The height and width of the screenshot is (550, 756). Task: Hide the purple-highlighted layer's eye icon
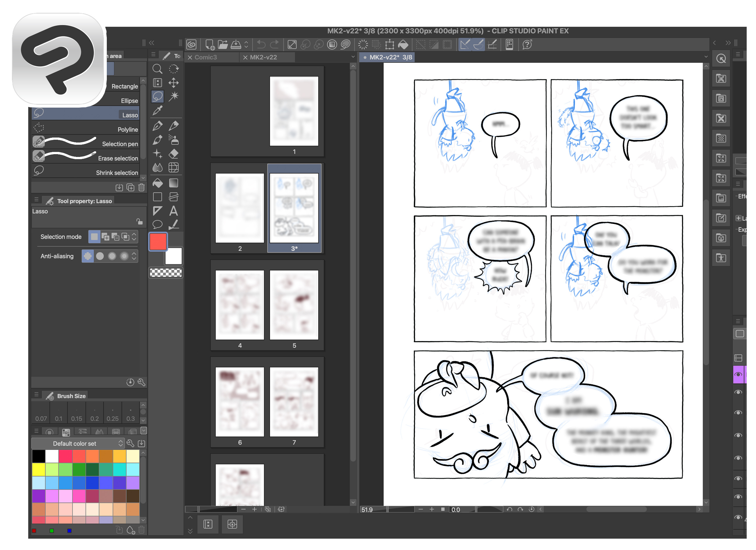[x=738, y=374]
